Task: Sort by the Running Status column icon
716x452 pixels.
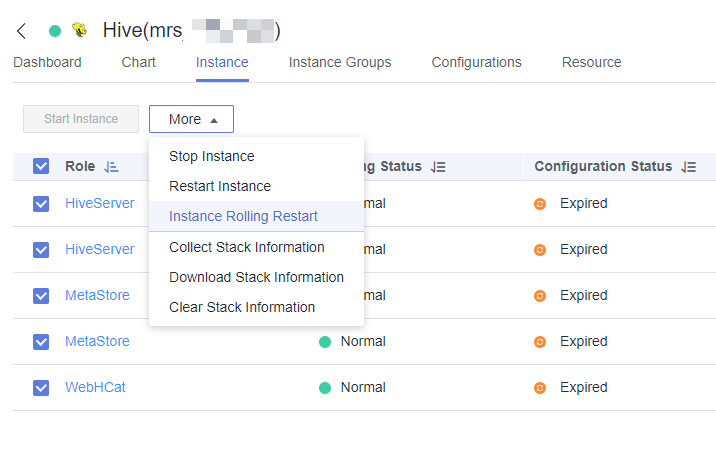Action: click(x=438, y=167)
